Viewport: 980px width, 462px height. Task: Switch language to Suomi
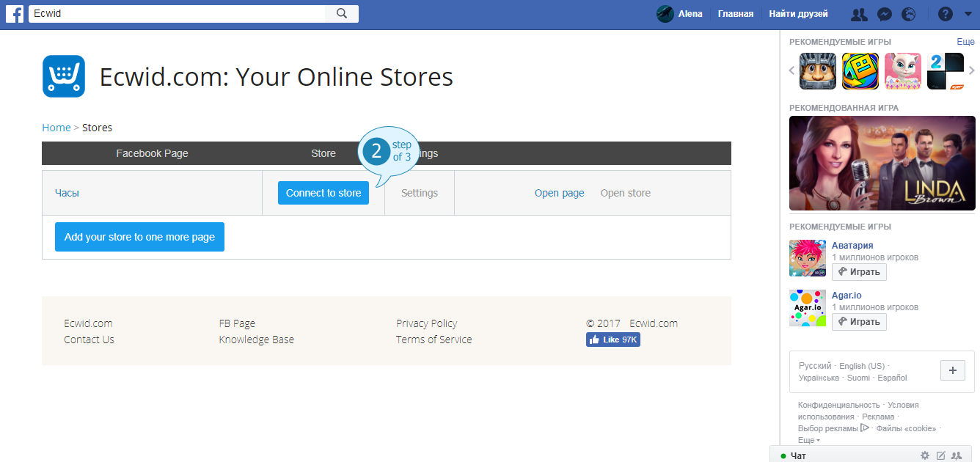click(x=858, y=378)
